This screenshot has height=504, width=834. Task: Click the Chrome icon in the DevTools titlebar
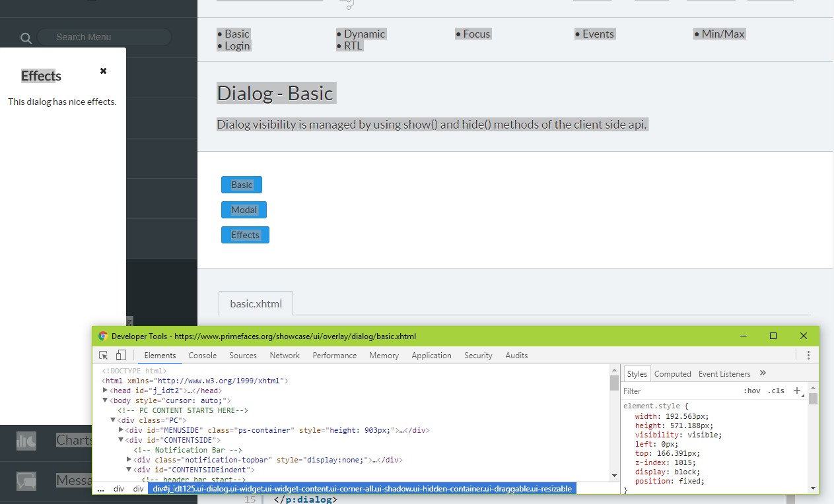pos(102,336)
